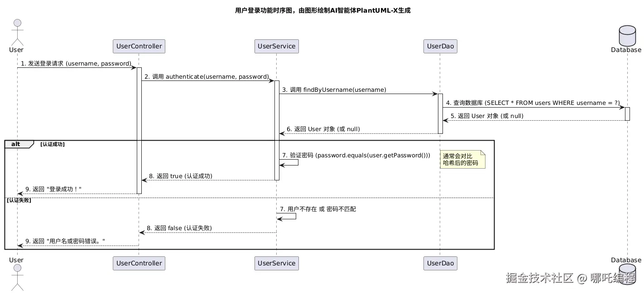644x293 pixels.
Task: Click message '3. 调用 findByUsername(username)'
Action: [x=334, y=90]
